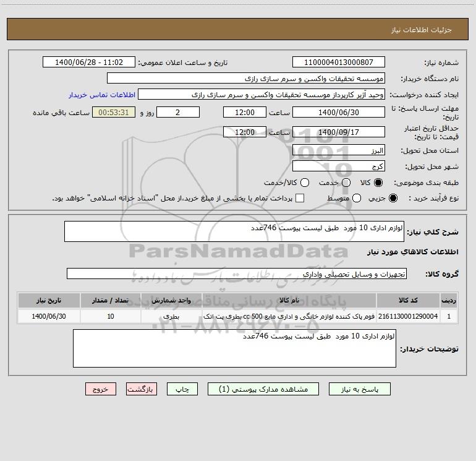
Task: Click the price validity date 1400/09/17 field
Action: pyautogui.click(x=339, y=132)
